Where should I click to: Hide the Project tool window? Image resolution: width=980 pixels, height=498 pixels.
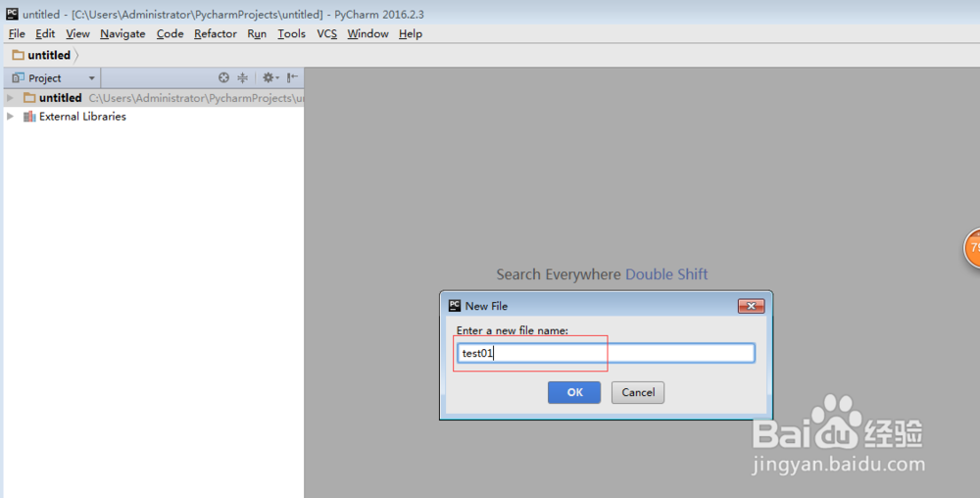click(x=292, y=77)
